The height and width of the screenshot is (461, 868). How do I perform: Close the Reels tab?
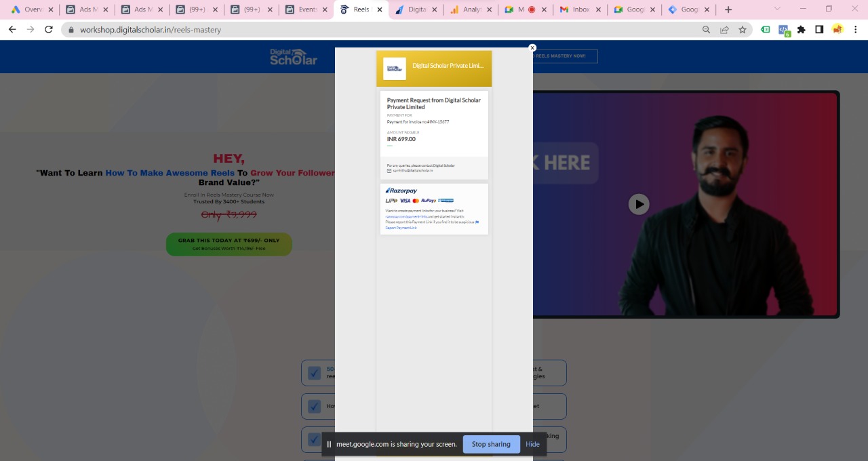click(379, 9)
